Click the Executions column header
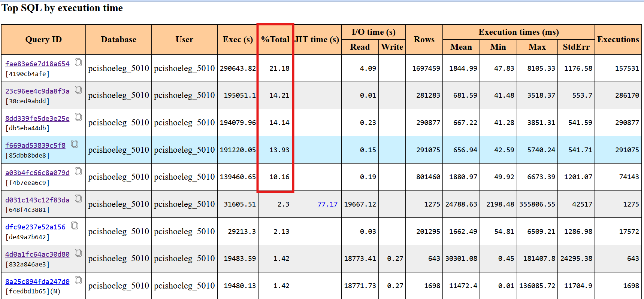The width and height of the screenshot is (644, 299). point(618,40)
